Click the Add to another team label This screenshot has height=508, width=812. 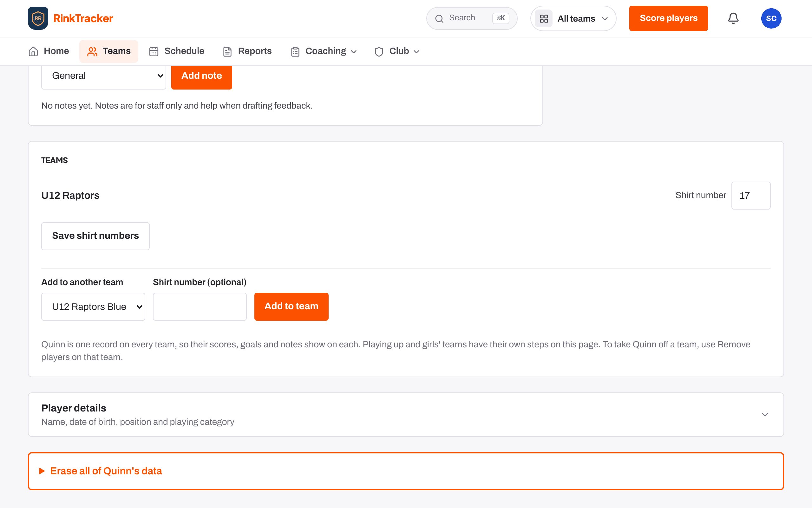tap(82, 282)
